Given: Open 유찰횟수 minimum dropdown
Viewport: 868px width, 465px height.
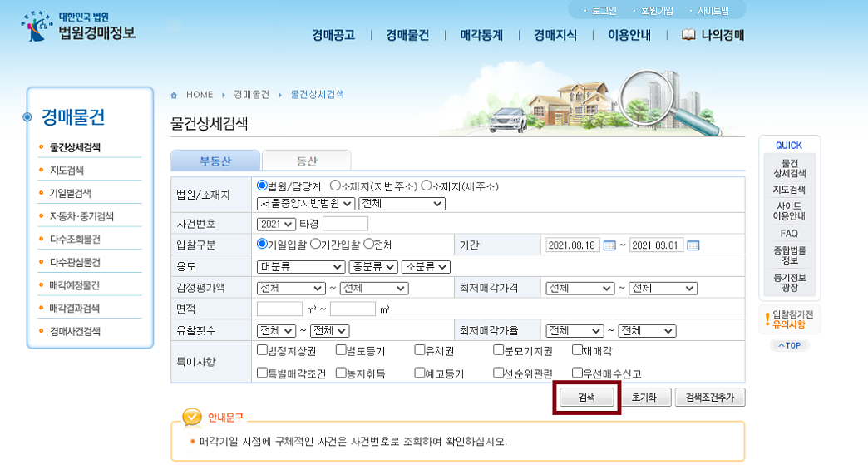Looking at the screenshot, I should 276,331.
